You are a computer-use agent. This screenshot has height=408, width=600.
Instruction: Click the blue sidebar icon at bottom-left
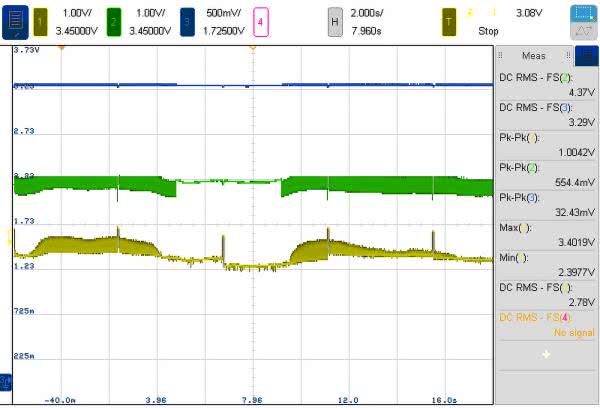5,381
